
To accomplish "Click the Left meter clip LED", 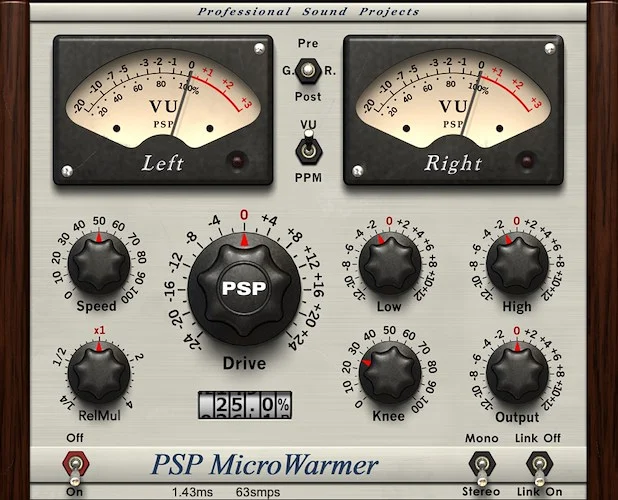I will tap(237, 161).
